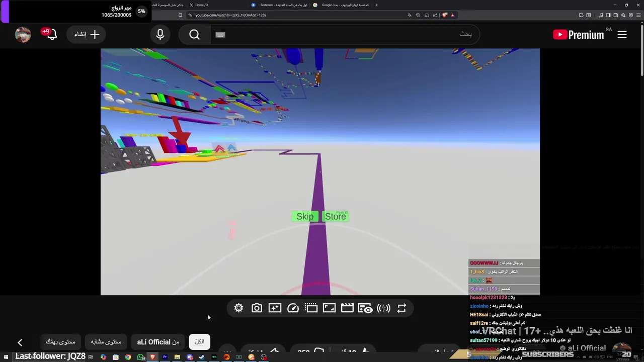This screenshot has height=362, width=644.
Task: Open a new browser tab with plus
Action: tap(376, 5)
